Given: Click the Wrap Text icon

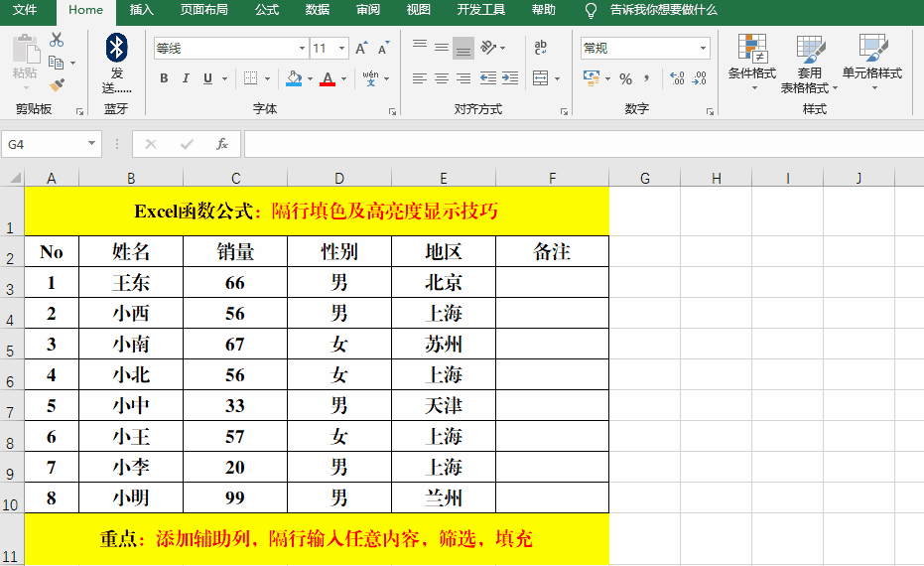Looking at the screenshot, I should 541,48.
